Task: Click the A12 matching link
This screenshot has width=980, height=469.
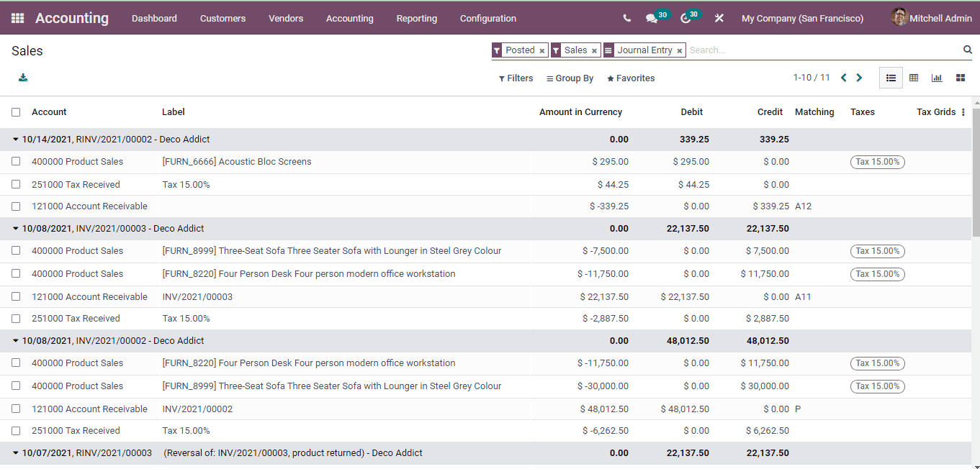Action: coord(801,206)
